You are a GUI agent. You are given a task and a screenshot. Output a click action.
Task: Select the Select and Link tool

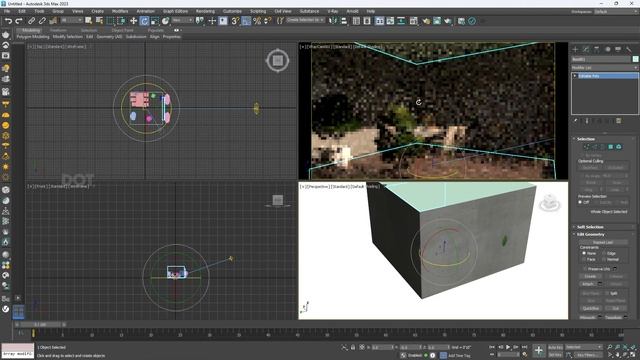tap(31, 21)
